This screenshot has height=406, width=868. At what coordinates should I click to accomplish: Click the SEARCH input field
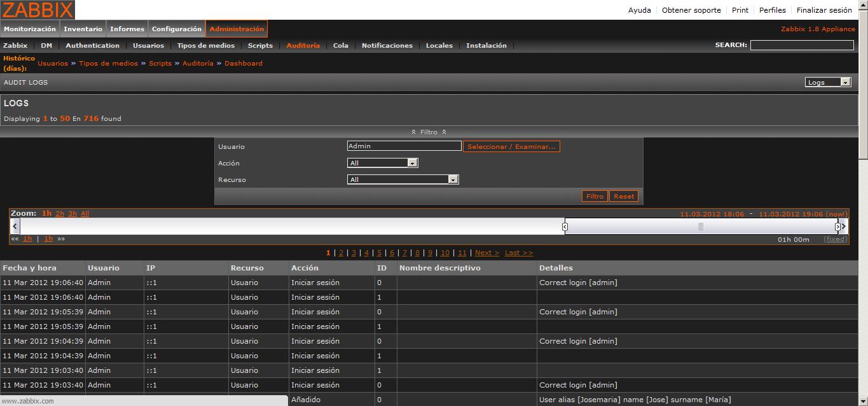(801, 45)
